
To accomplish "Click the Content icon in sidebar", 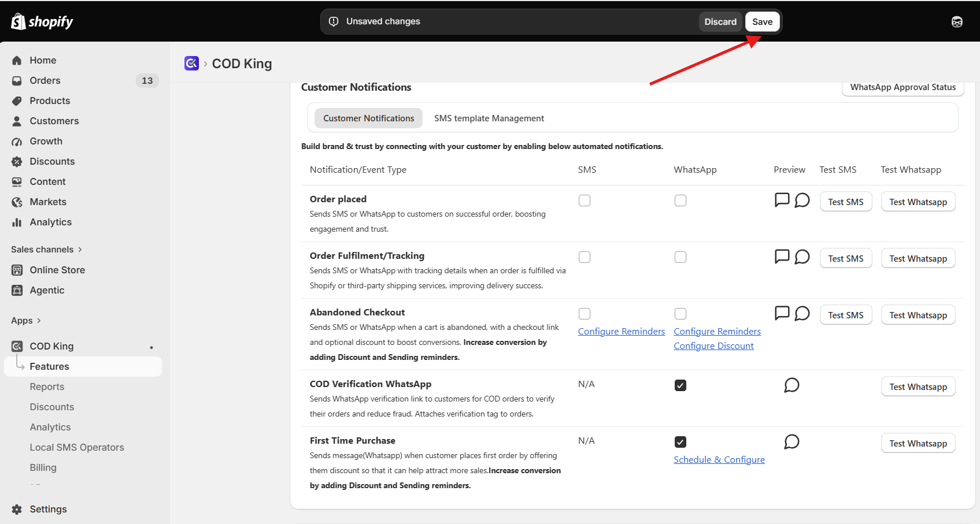I will pos(17,181).
